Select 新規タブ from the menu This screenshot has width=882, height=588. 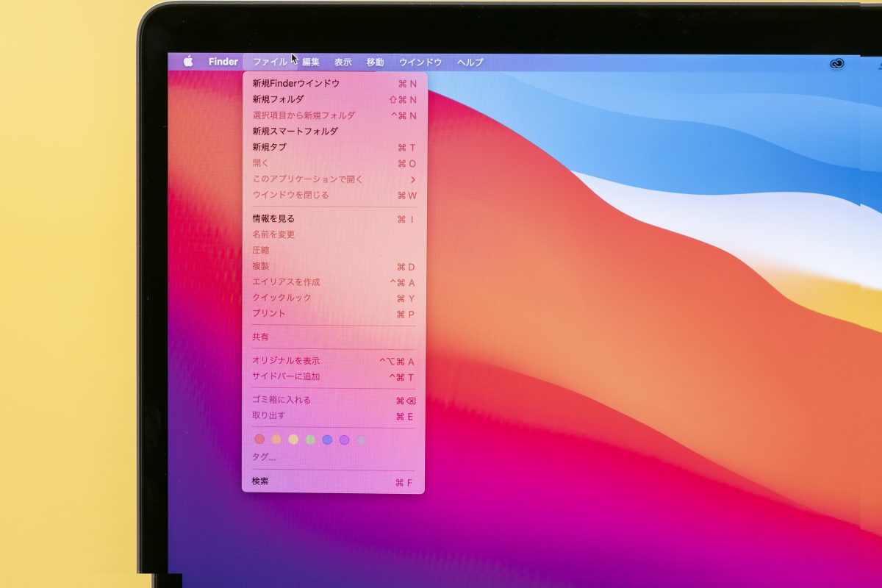[269, 147]
